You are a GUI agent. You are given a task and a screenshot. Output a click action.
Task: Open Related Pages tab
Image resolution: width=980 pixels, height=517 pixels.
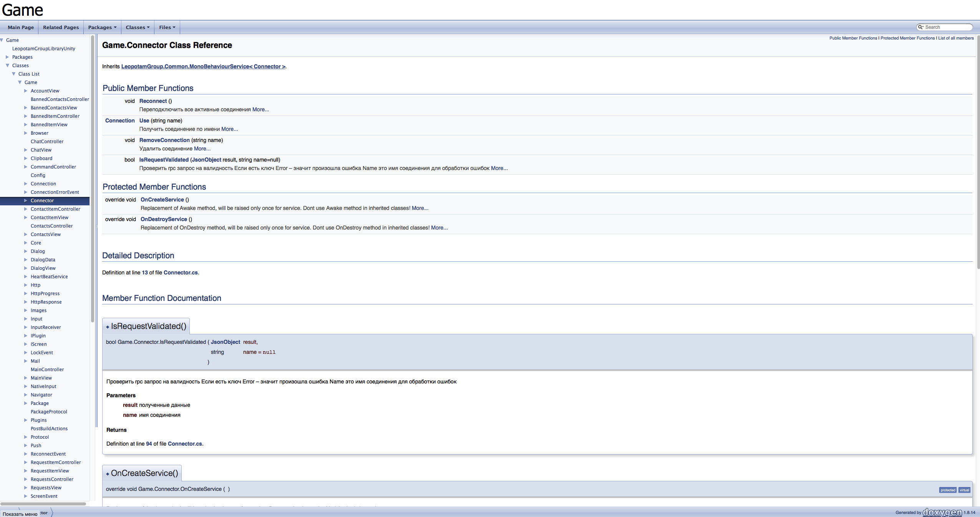point(61,27)
